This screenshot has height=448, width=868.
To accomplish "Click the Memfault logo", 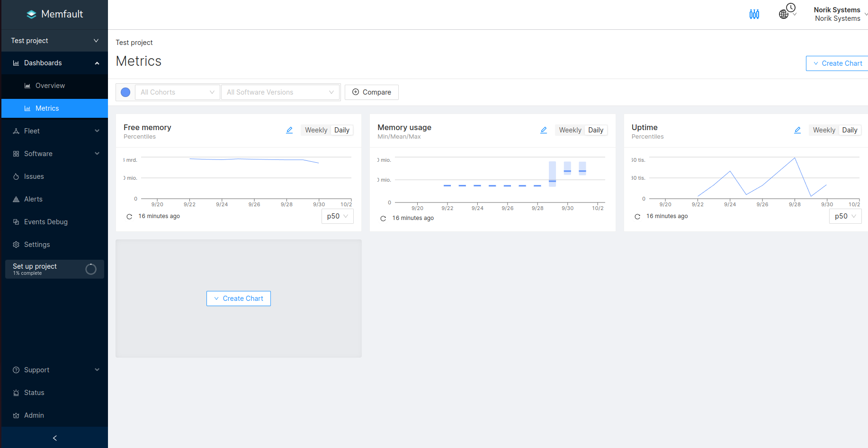I will pyautogui.click(x=54, y=14).
